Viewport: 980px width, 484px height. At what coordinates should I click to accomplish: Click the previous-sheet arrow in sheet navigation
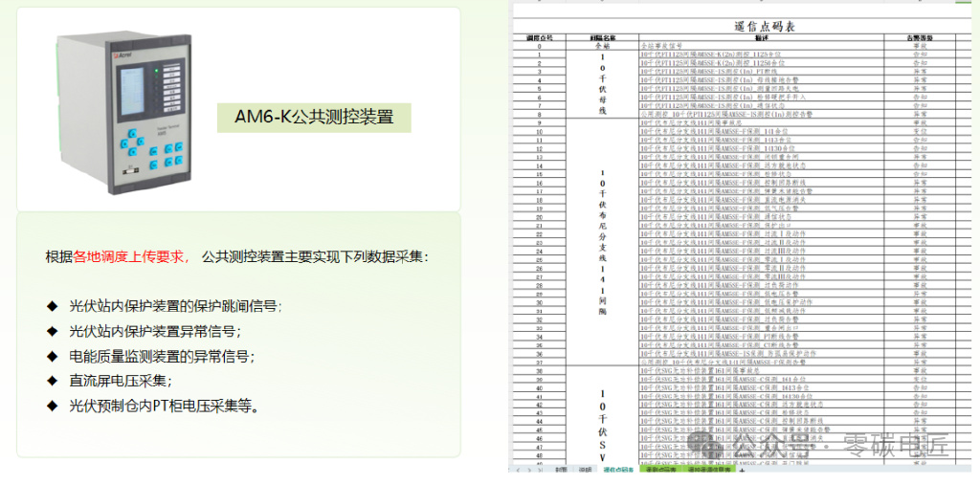518,470
